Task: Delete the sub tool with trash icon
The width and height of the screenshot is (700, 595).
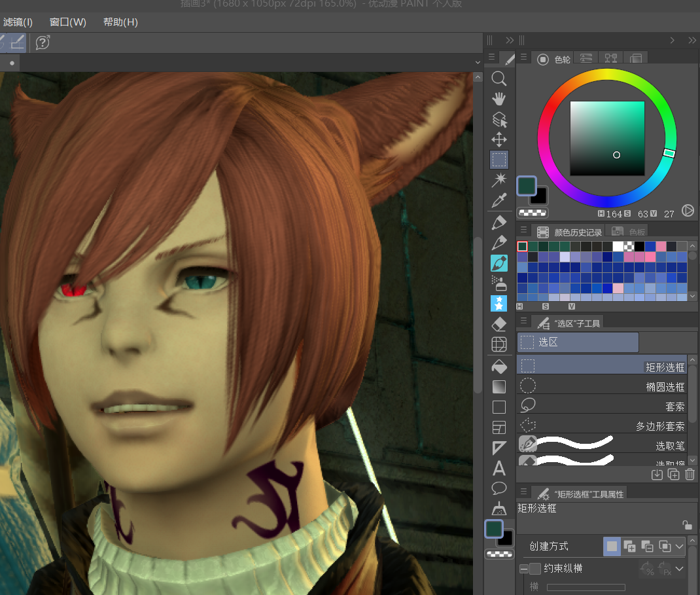Action: point(690,475)
